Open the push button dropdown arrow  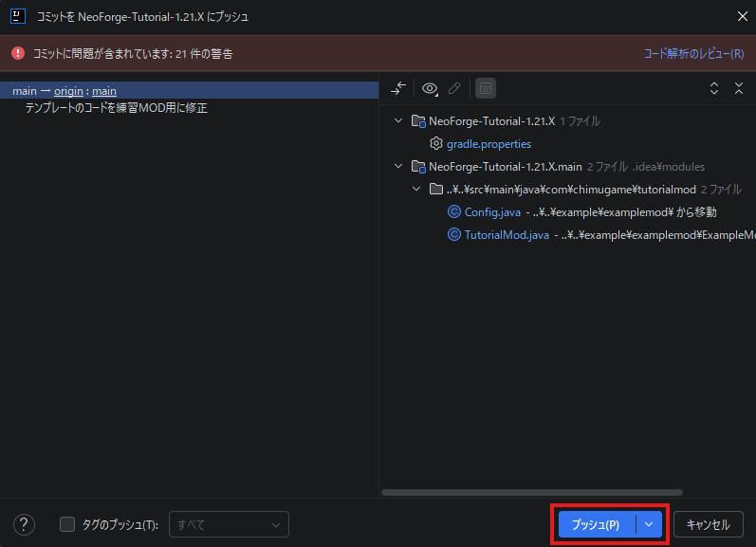click(649, 524)
